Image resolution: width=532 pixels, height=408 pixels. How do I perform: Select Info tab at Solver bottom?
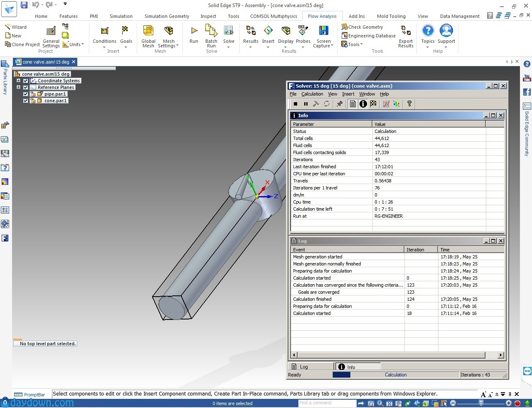(x=358, y=367)
